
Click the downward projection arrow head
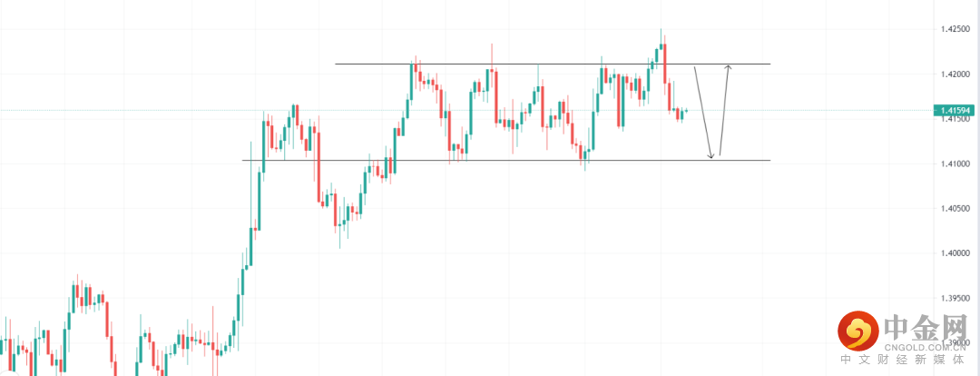[x=712, y=157]
